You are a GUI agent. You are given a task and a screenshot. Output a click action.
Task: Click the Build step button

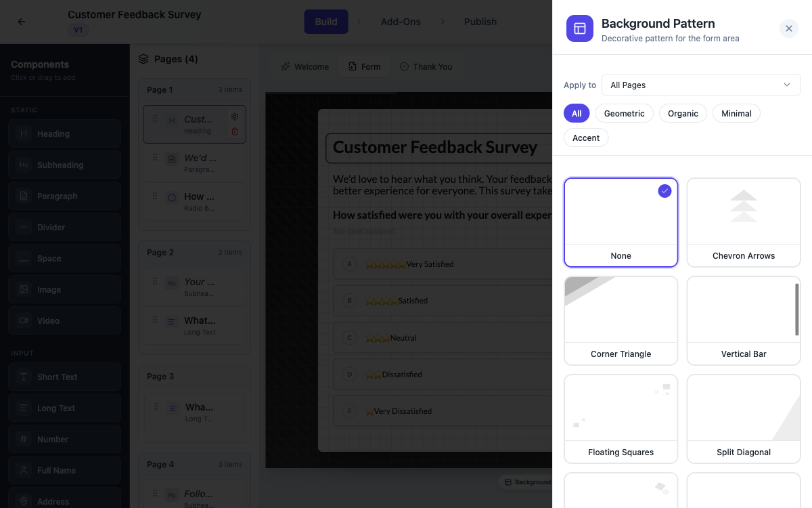coord(326,22)
